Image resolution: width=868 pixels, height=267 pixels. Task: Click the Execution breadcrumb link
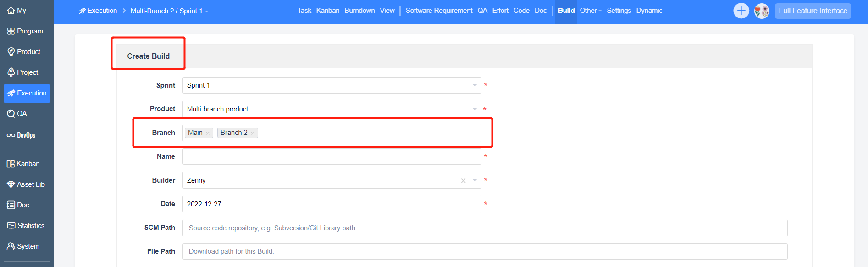point(98,11)
